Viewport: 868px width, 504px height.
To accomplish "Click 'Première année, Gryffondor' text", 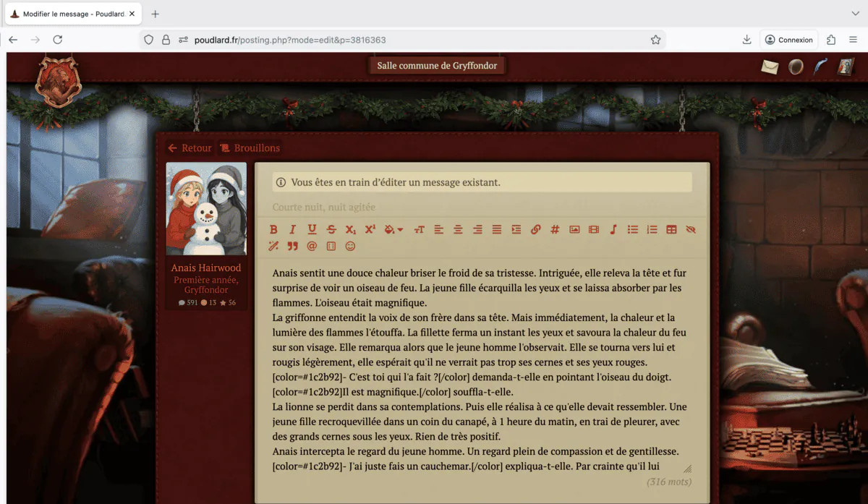I will [x=206, y=285].
